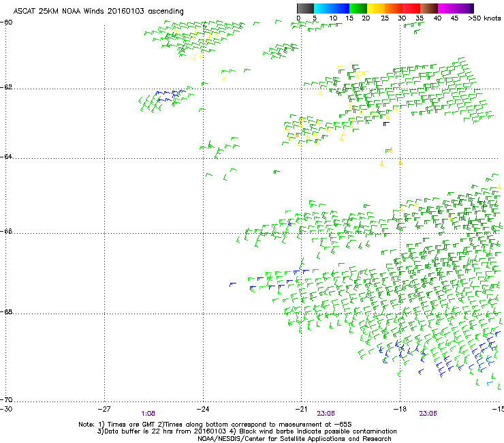Screen dimensions: 504x443
Task: Click the legend tick label '10'
Action: click(x=333, y=18)
